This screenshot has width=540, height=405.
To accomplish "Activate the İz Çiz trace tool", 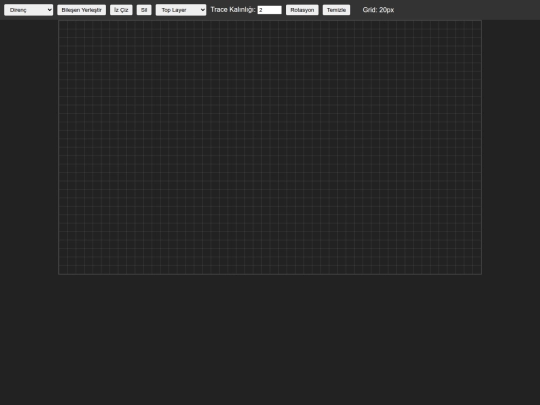I will pyautogui.click(x=121, y=10).
